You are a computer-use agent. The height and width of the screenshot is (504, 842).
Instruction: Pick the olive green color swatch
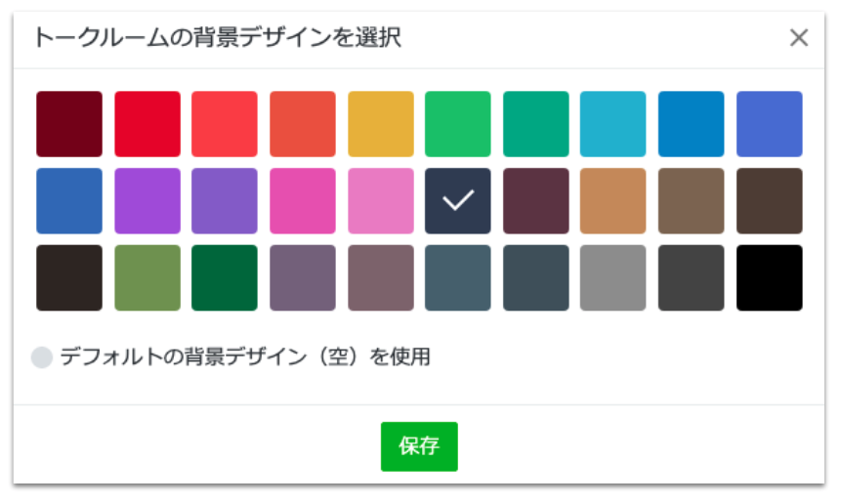click(147, 278)
